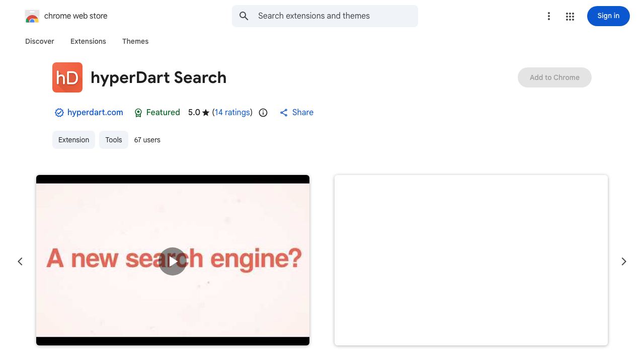Viewport: 644px width, 362px height.
Task: Click the verified publisher badge icon
Action: [x=59, y=113]
